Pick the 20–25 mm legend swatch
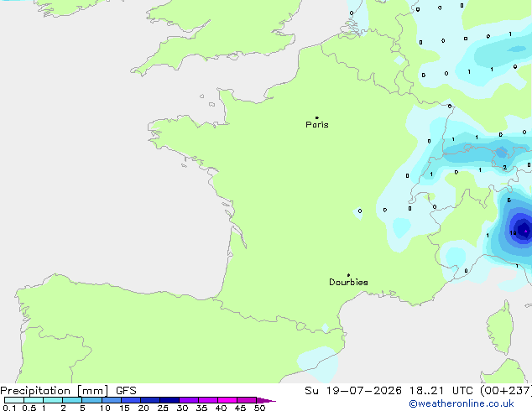The image size is (532, 411). pyautogui.click(x=150, y=400)
